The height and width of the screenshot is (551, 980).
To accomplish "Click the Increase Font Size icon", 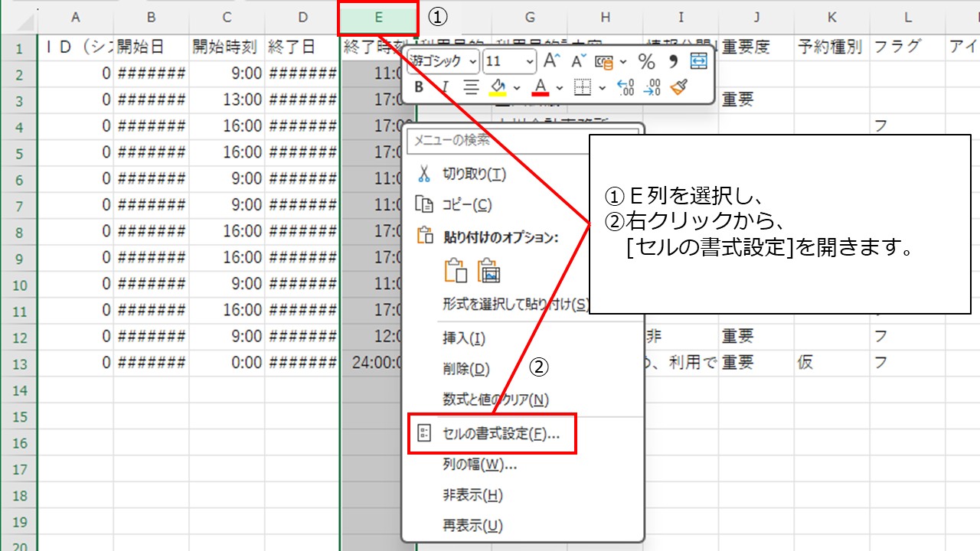I will click(551, 61).
